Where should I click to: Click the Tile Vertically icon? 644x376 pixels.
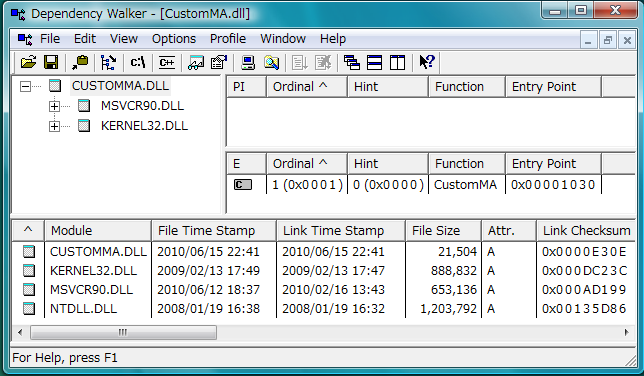click(x=397, y=62)
